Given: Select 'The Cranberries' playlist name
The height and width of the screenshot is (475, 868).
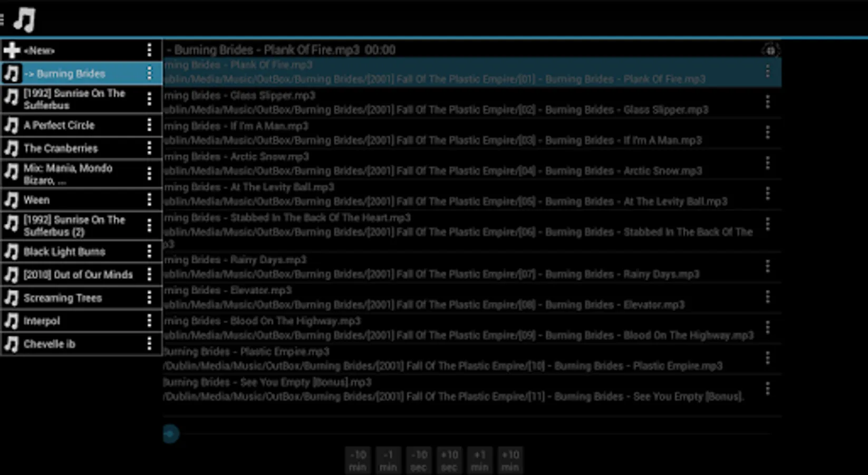Looking at the screenshot, I should [x=61, y=148].
